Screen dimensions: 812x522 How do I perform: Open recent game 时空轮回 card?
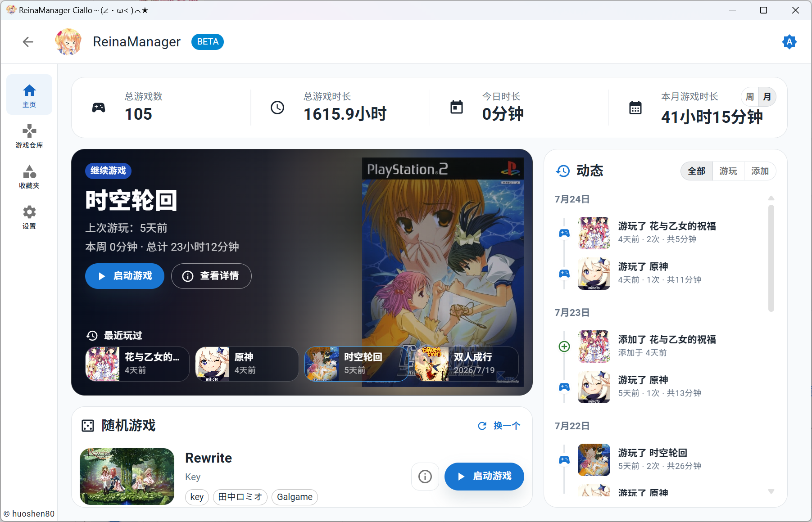tap(356, 364)
